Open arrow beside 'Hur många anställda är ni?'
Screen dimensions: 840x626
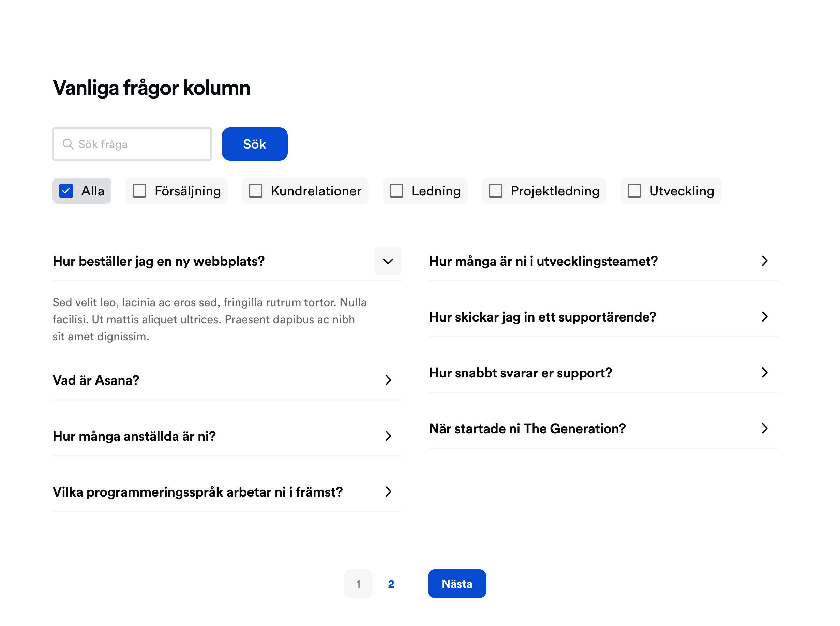coord(388,436)
